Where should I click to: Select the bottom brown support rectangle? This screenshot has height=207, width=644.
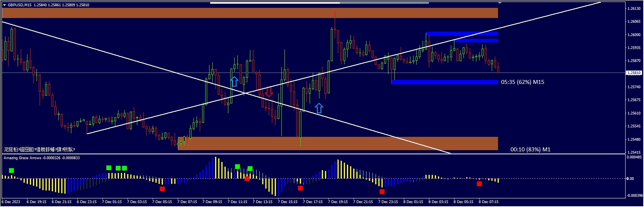pyautogui.click(x=338, y=143)
